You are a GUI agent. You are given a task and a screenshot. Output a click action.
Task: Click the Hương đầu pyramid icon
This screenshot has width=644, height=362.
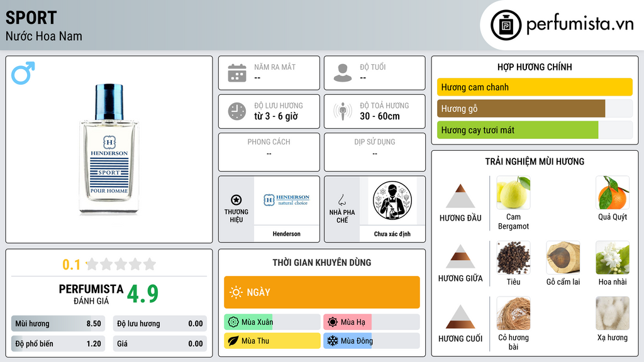pyautogui.click(x=460, y=196)
